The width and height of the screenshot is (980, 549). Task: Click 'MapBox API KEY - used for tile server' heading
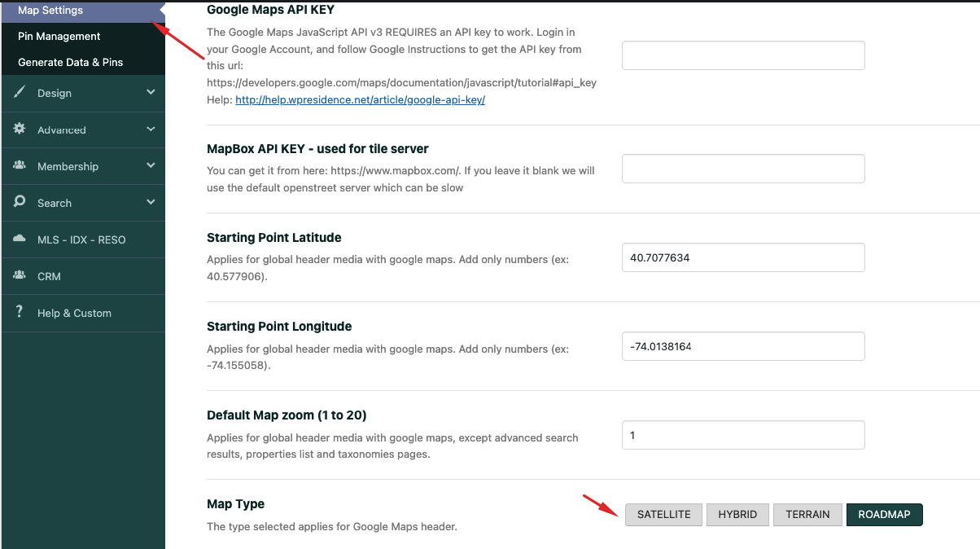point(317,149)
